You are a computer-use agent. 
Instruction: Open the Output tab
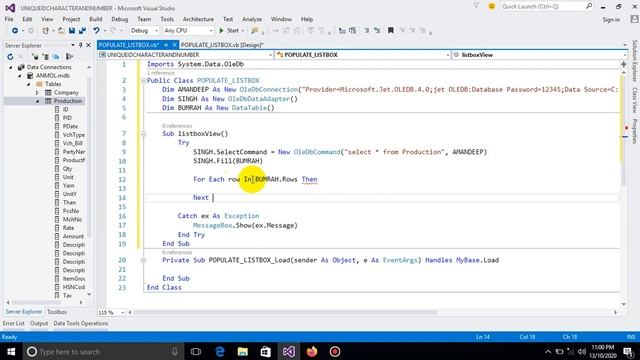[x=39, y=323]
